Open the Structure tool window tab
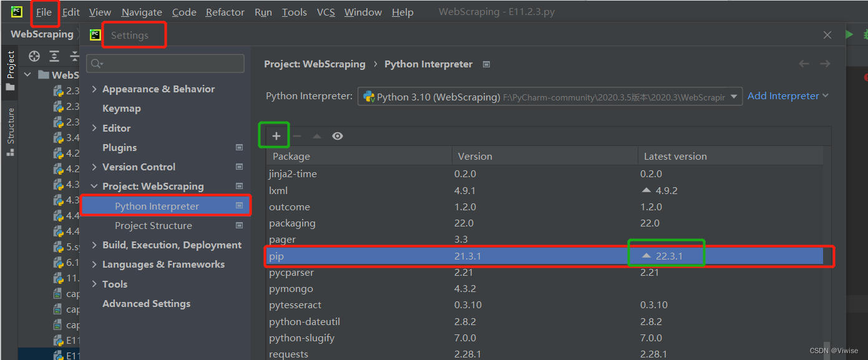The image size is (868, 360). pyautogui.click(x=10, y=131)
